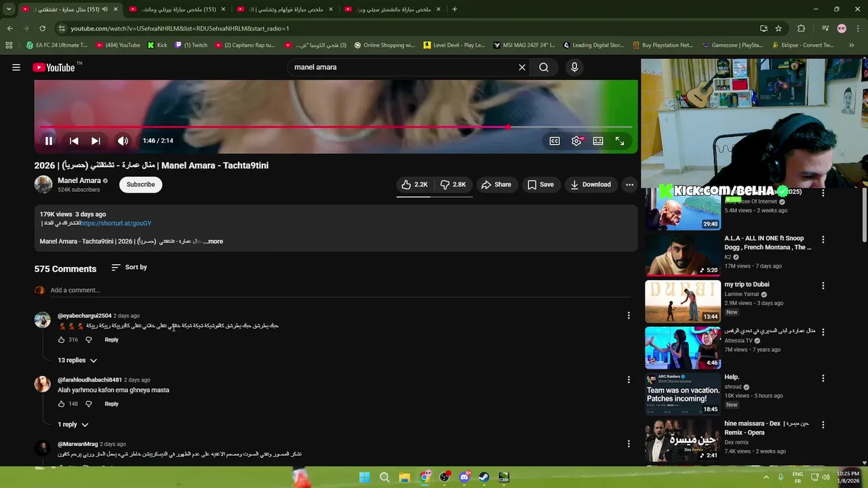This screenshot has width=868, height=488.
Task: Enter fullscreen video mode
Action: pyautogui.click(x=620, y=141)
